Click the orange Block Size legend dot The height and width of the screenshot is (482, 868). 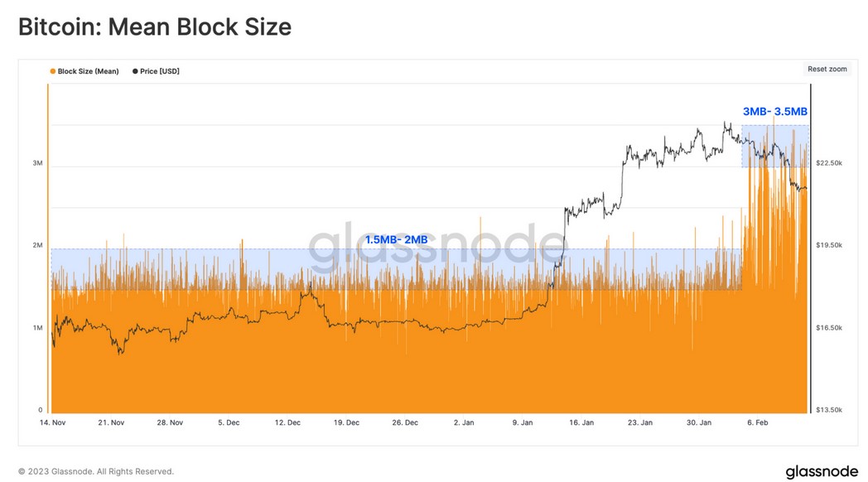click(52, 71)
